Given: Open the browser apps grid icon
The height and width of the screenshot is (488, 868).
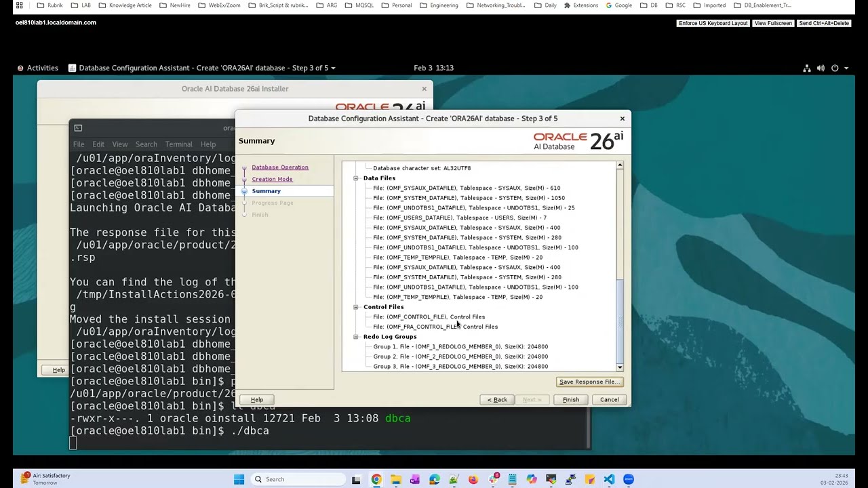Looking at the screenshot, I should tap(19, 5).
